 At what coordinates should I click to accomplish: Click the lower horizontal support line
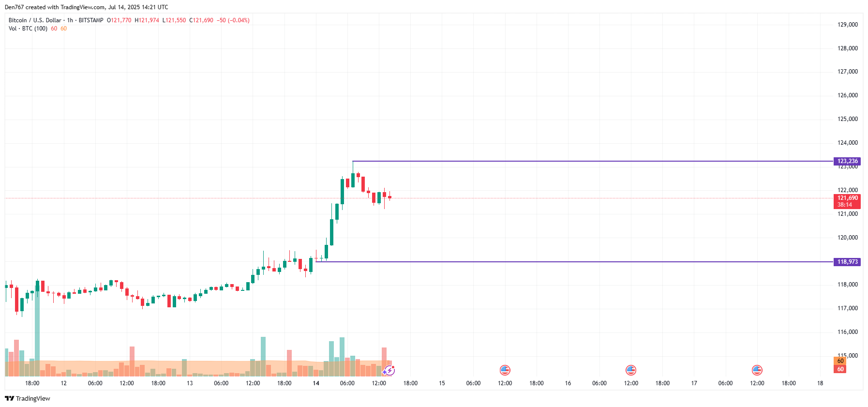(581, 262)
